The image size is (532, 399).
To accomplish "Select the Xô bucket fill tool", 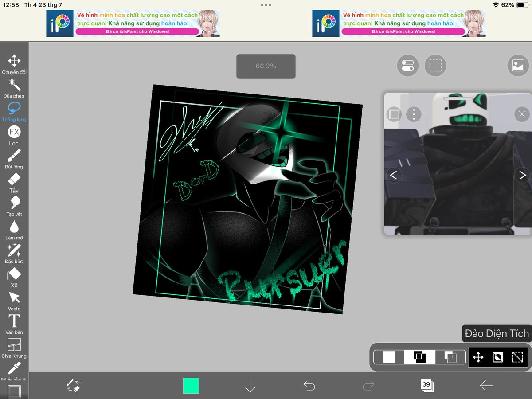I will coord(14,275).
